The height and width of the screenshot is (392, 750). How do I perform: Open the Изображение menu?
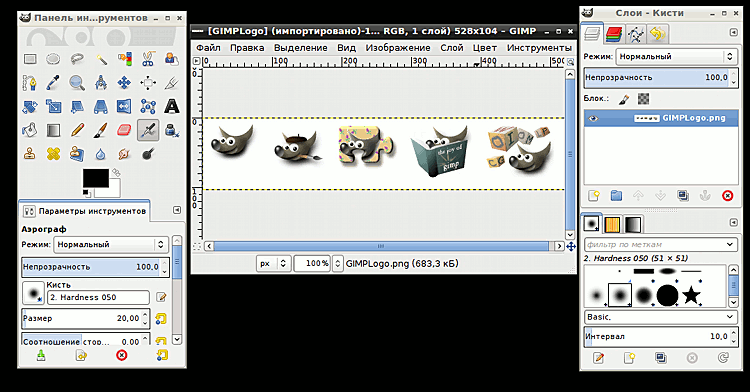click(x=398, y=48)
